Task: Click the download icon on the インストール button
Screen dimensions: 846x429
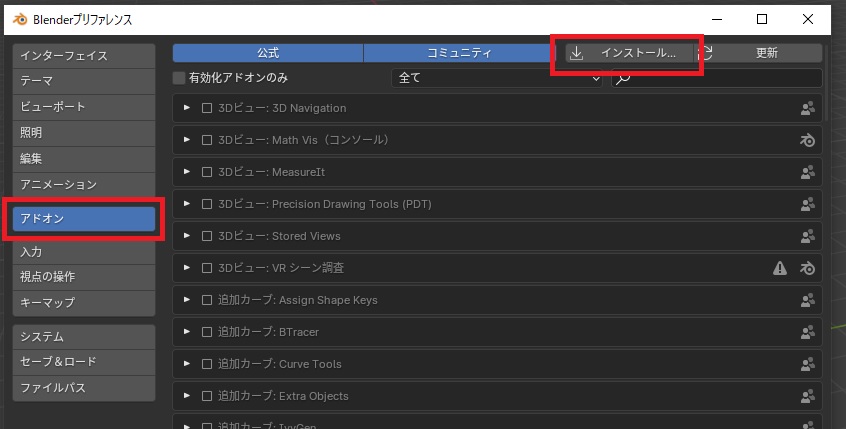Action: click(576, 53)
